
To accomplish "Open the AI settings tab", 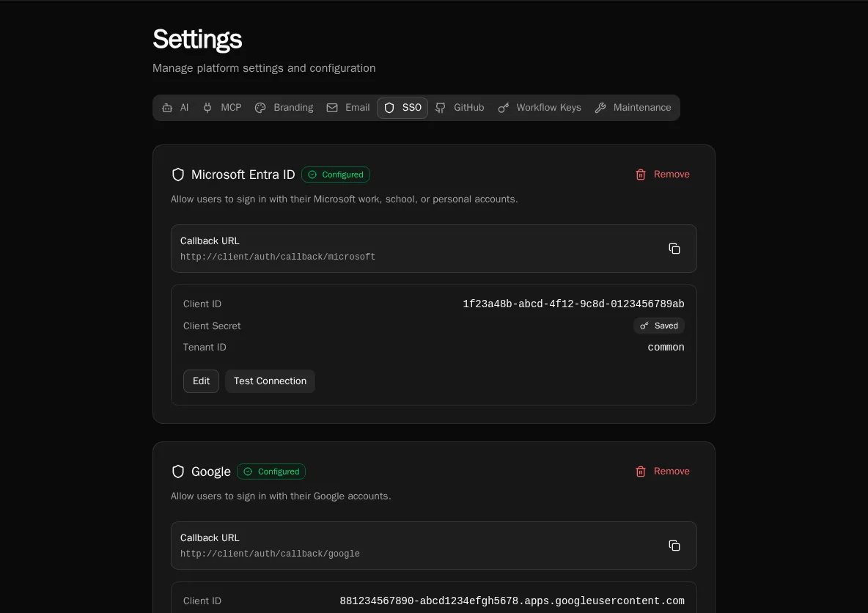I will tap(175, 108).
